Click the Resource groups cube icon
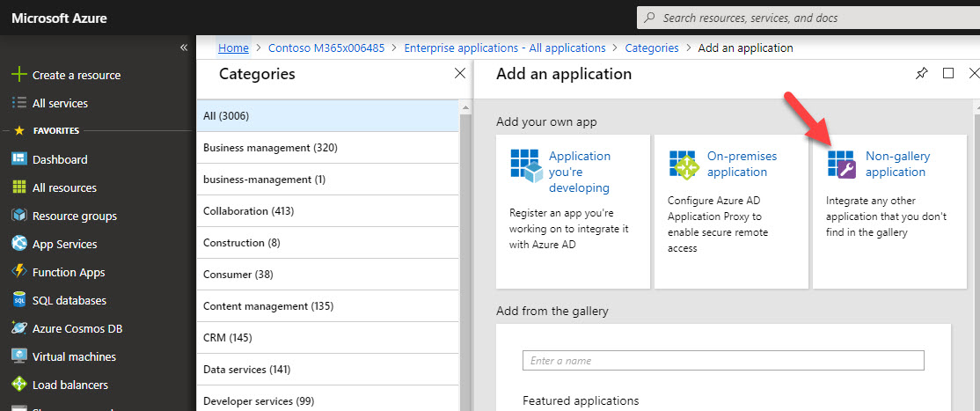Screen dimensions: 980x411 pyautogui.click(x=19, y=216)
